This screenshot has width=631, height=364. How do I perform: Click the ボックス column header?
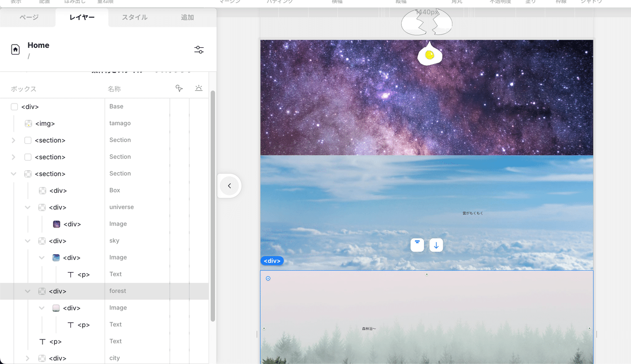[24, 89]
